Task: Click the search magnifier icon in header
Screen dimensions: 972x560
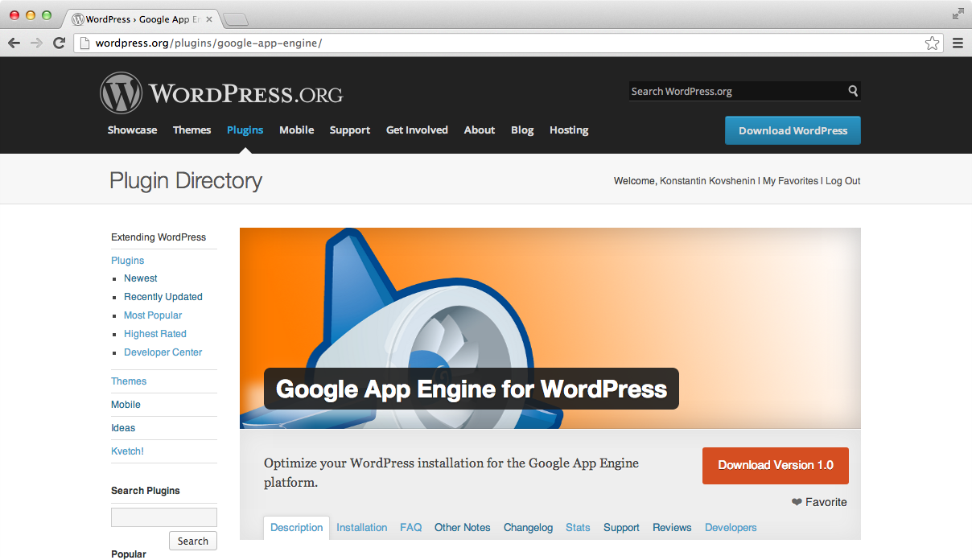Action: point(853,91)
